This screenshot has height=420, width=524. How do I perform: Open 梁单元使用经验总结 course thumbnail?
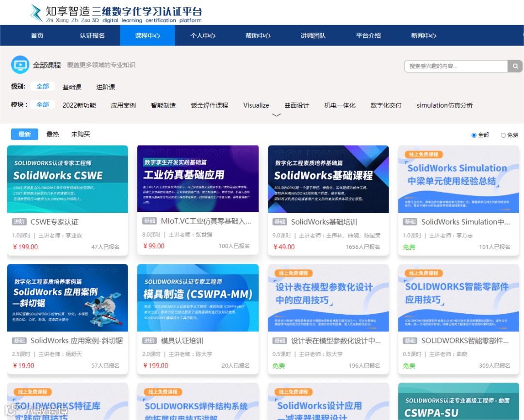click(458, 179)
